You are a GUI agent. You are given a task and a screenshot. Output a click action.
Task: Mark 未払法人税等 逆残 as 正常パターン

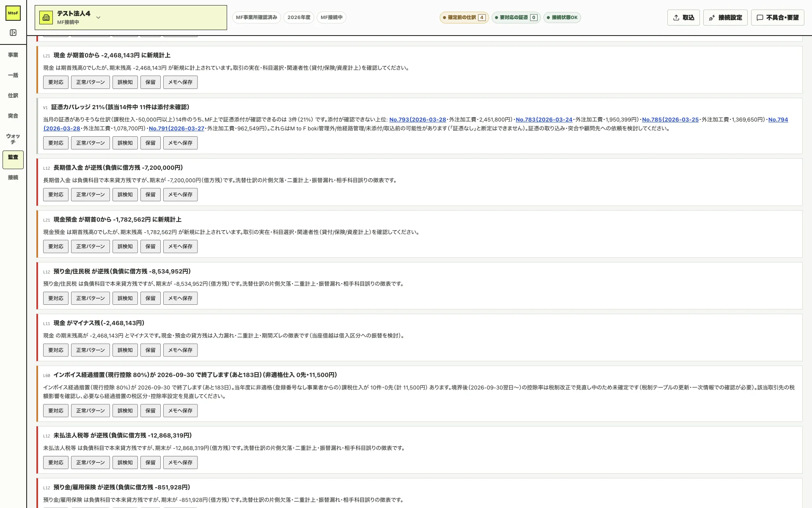point(91,462)
